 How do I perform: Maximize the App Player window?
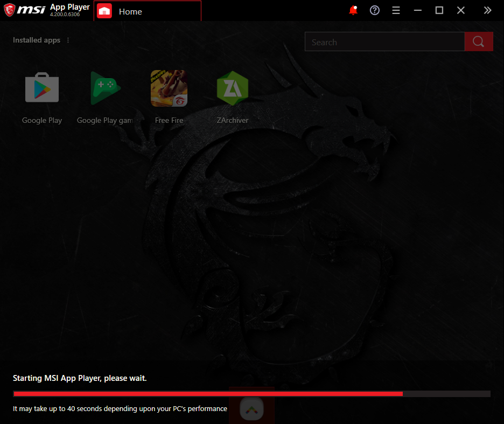click(439, 10)
